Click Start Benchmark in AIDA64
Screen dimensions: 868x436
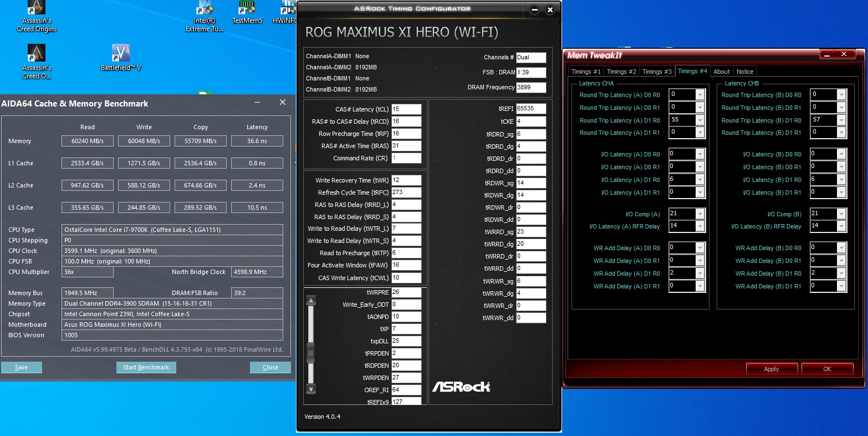146,367
